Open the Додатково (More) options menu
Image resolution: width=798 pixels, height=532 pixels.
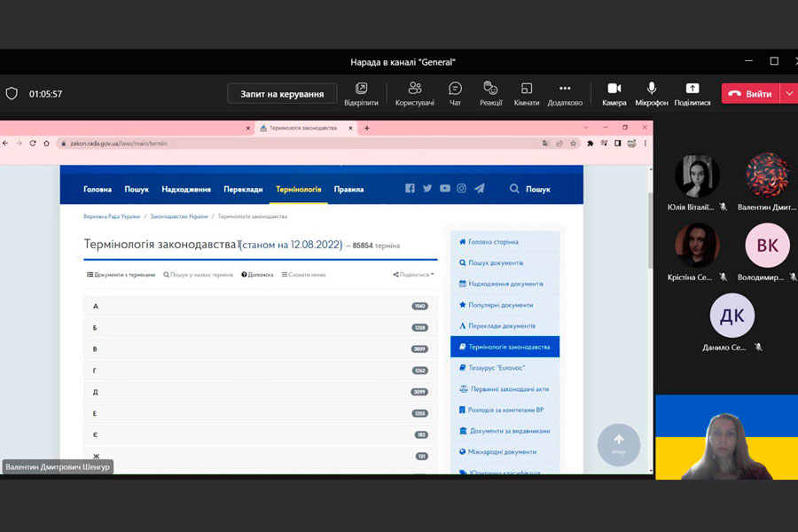[565, 93]
